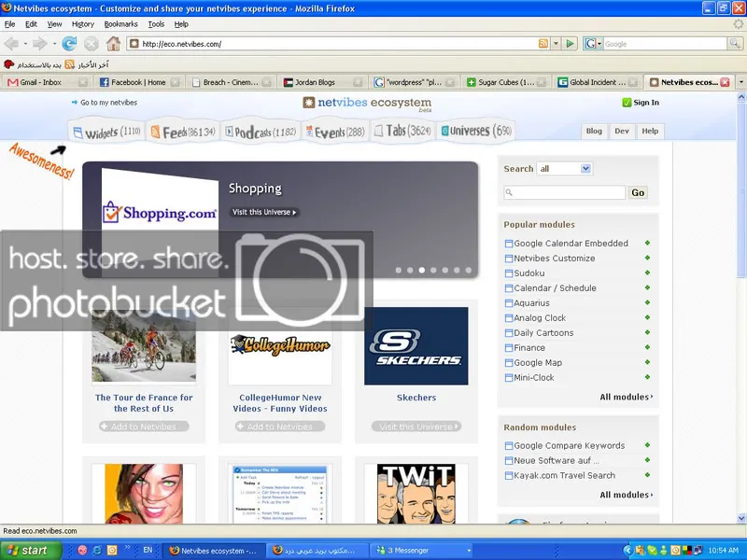Click the Home icon in the navigation toolbar
The width and height of the screenshot is (747, 560).
click(113, 44)
